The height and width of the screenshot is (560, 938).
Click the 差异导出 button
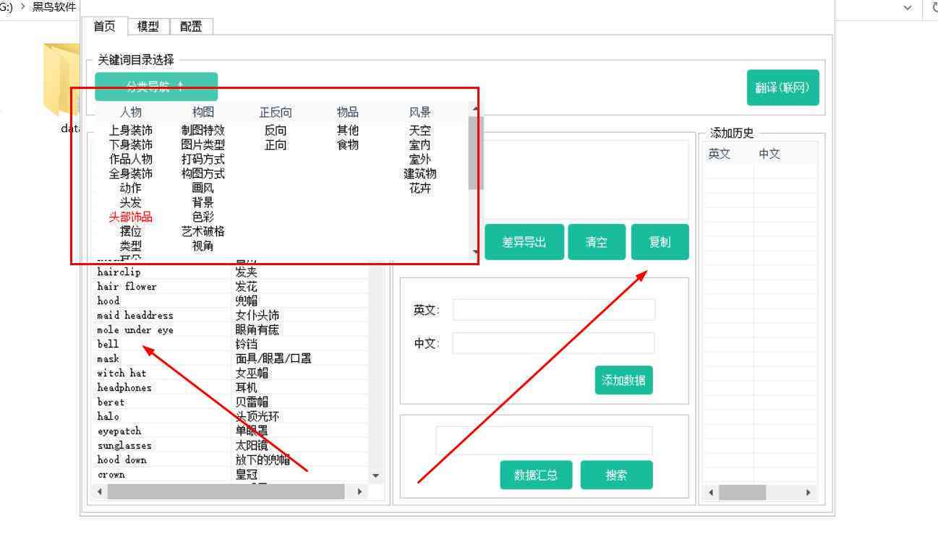(524, 242)
